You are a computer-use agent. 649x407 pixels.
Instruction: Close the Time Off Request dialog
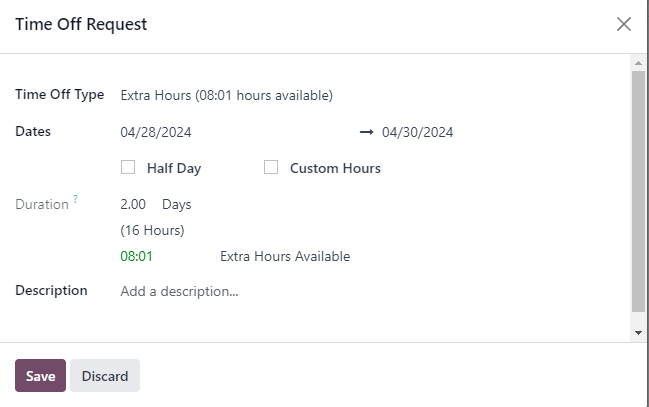(623, 24)
